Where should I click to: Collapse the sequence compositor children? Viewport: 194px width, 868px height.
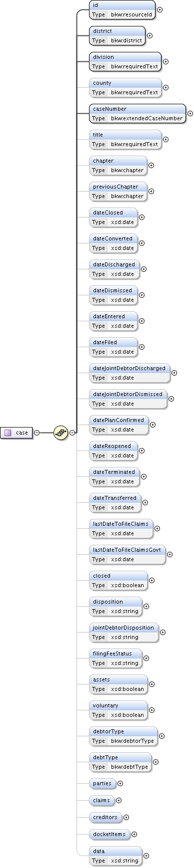pos(72,433)
